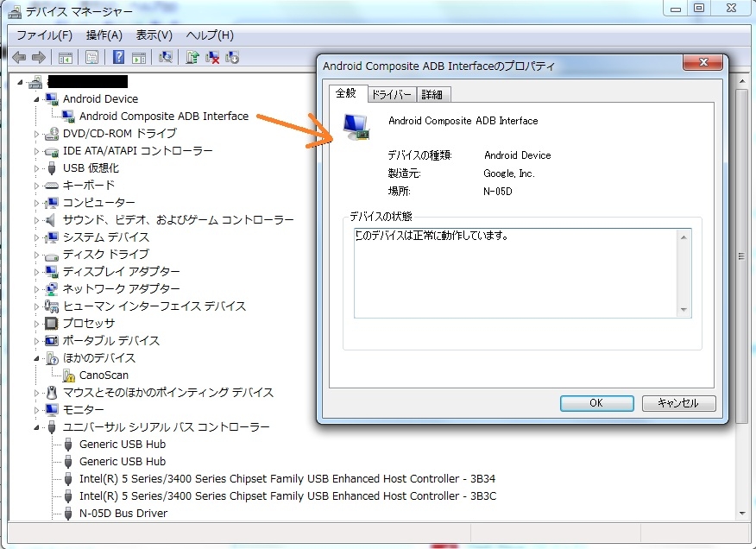
Task: Switch to the 詳細 tab
Action: point(432,95)
